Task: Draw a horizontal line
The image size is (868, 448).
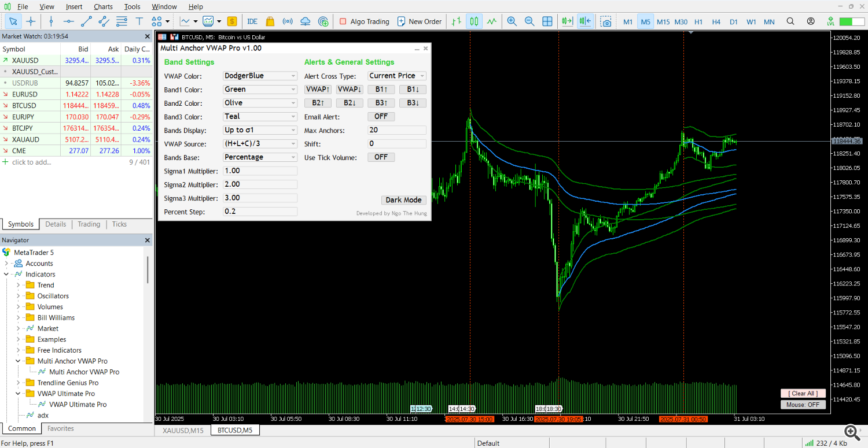Action: click(x=68, y=21)
